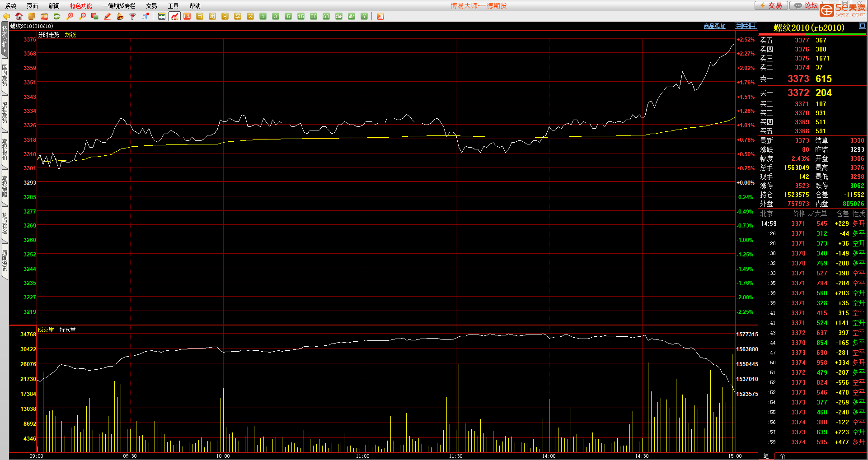This screenshot has width=868, height=460.
Task: Open the 工具 menu
Action: point(173,6)
